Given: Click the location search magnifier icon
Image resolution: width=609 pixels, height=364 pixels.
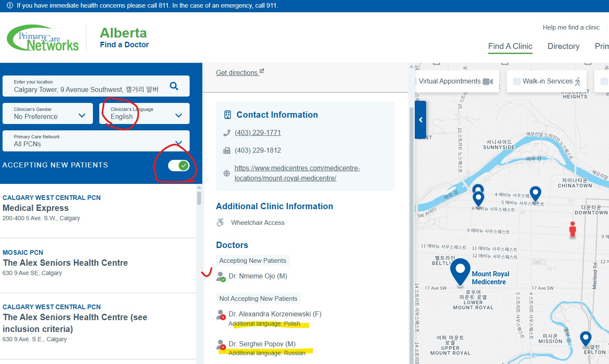Looking at the screenshot, I should (174, 86).
